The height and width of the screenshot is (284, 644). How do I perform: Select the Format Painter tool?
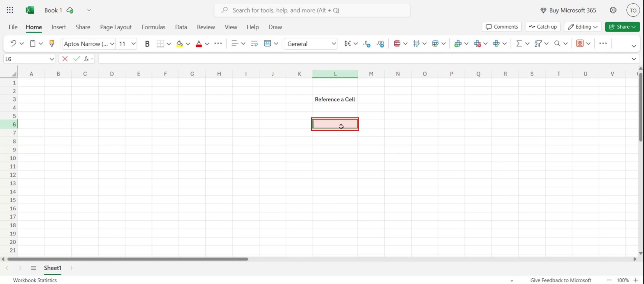[x=52, y=43]
